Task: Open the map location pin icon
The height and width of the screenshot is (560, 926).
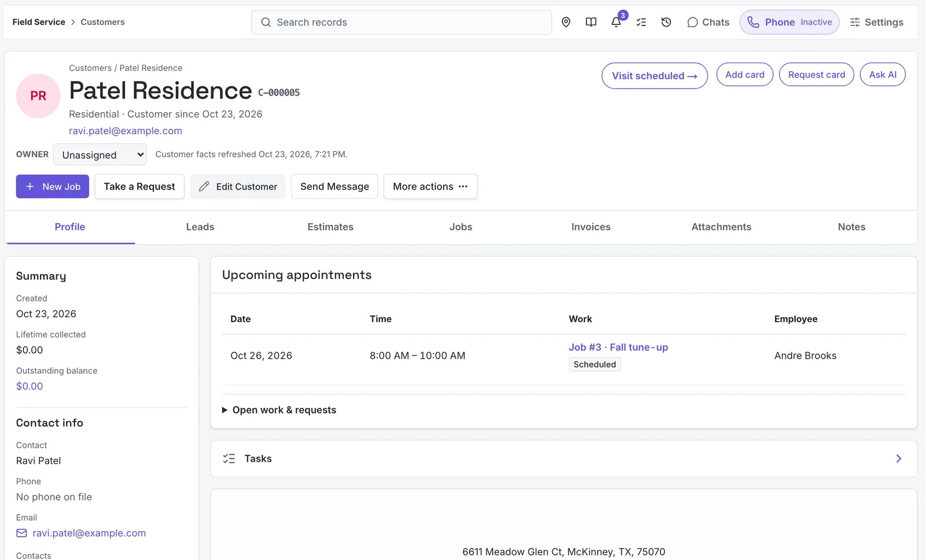Action: pos(566,22)
